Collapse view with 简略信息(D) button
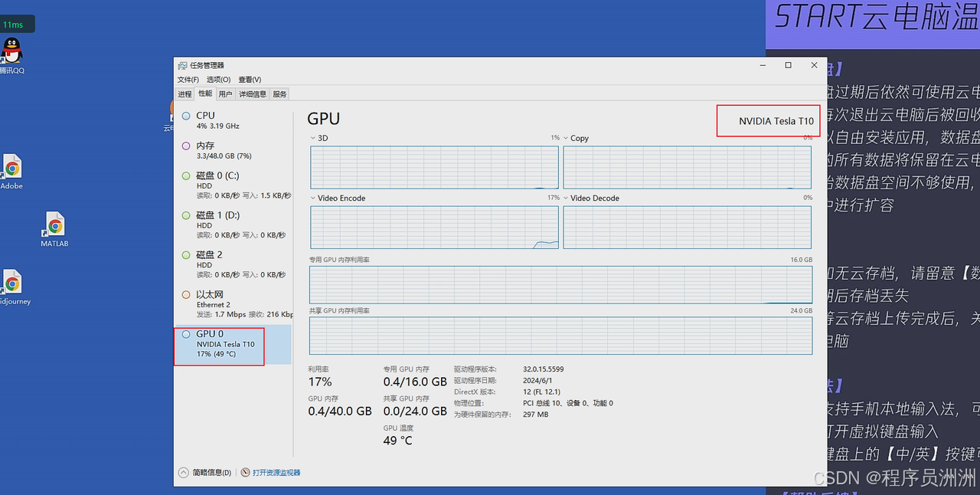The height and width of the screenshot is (495, 980). (x=205, y=473)
